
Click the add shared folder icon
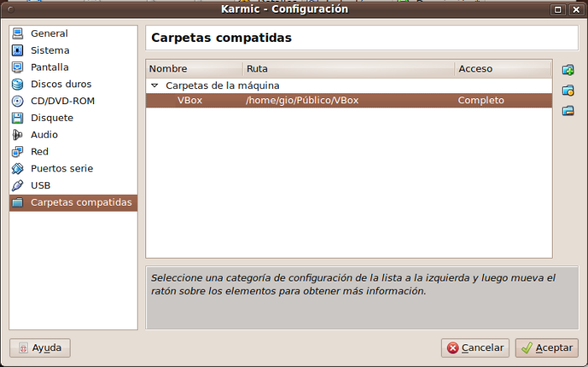pyautogui.click(x=568, y=70)
